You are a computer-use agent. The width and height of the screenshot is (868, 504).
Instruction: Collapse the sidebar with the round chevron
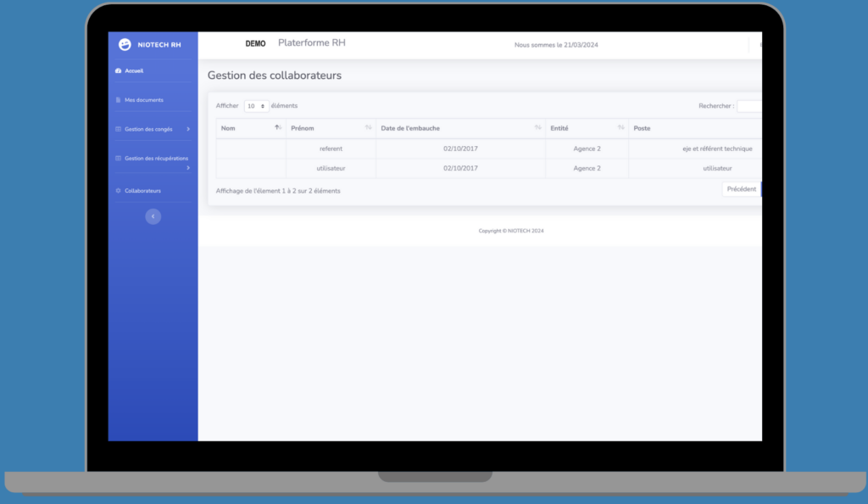153,216
